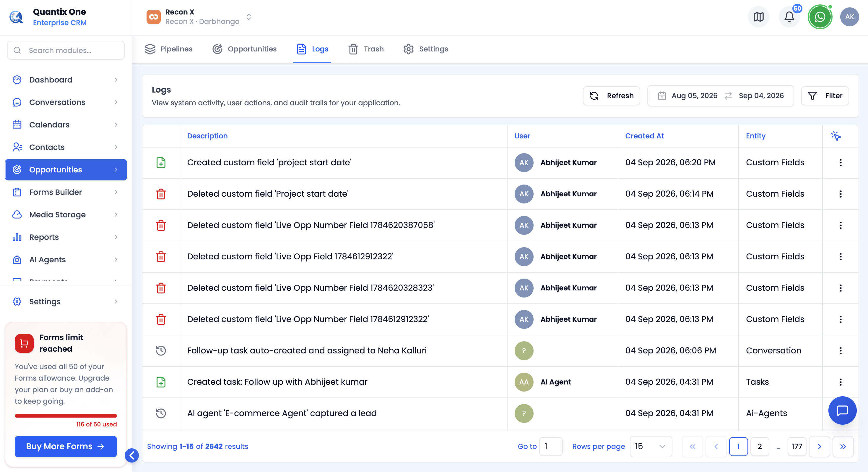Click the red Forms usage progress bar
This screenshot has height=472, width=868.
[66, 416]
